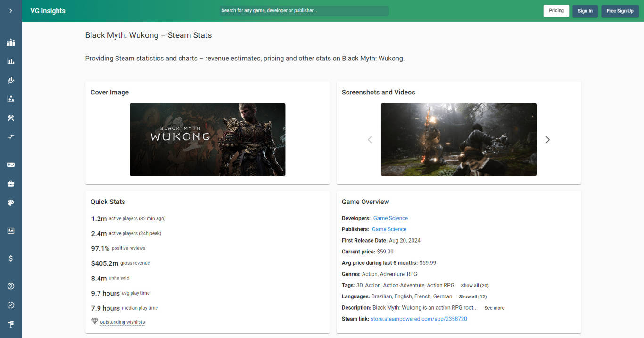Open the newspaper icon in sidebar

click(11, 230)
